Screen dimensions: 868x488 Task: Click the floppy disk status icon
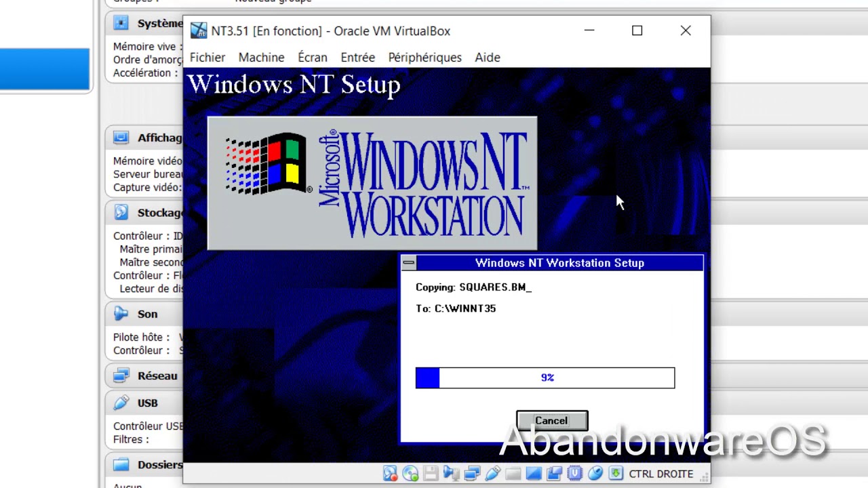click(x=431, y=473)
